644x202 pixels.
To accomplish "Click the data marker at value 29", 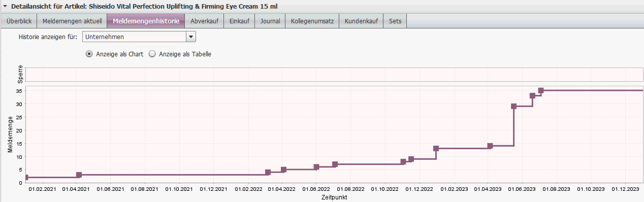I will [513, 106].
